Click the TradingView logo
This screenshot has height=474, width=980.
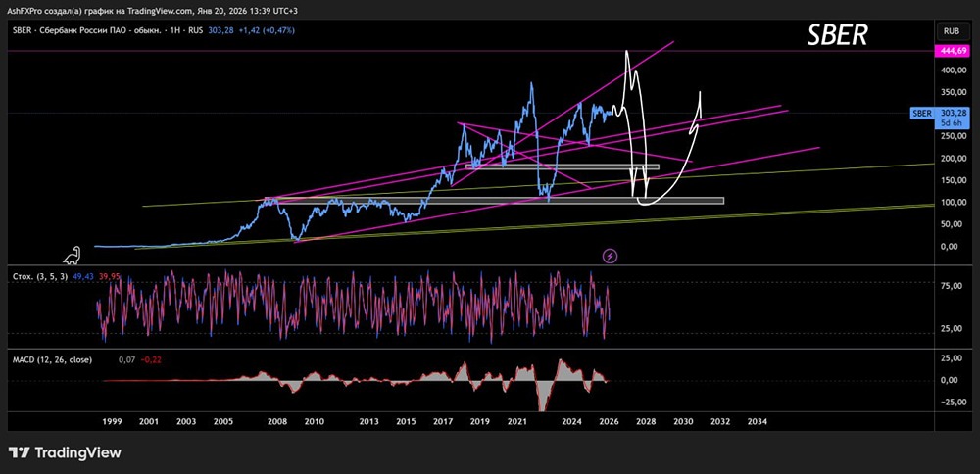[65, 452]
